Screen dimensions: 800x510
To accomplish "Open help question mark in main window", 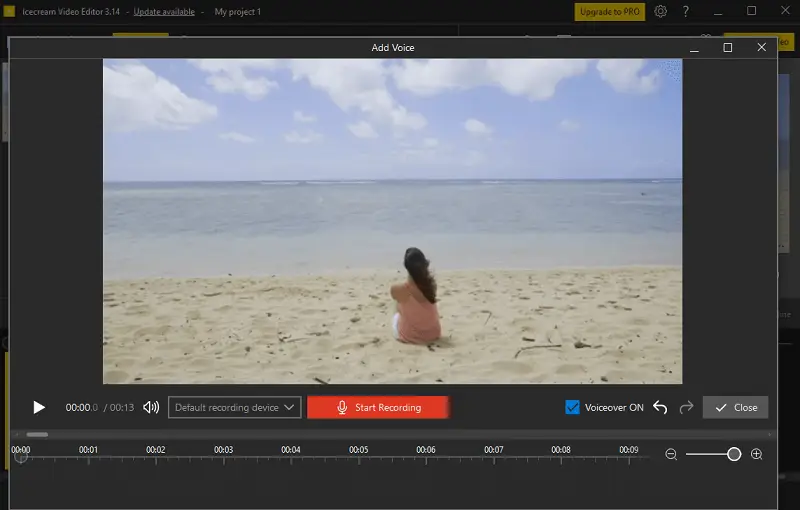I will [x=686, y=11].
